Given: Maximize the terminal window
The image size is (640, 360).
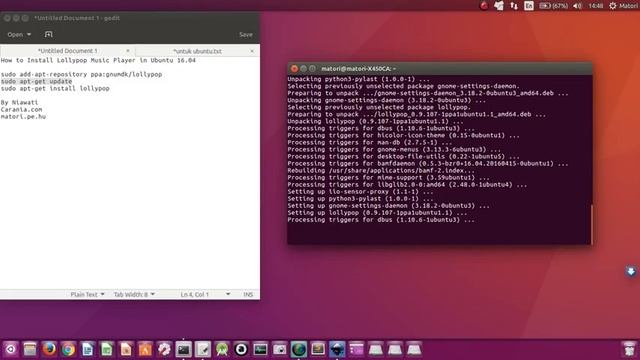Looking at the screenshot, I should point(312,69).
